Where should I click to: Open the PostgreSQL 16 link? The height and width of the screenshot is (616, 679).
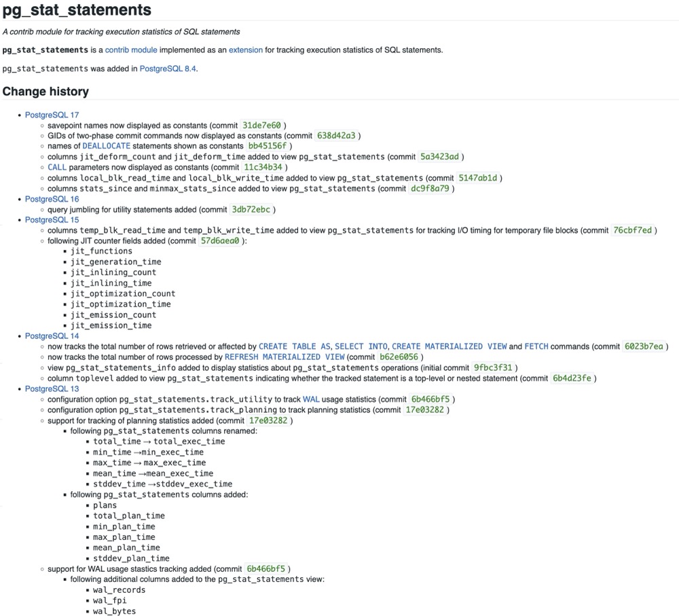52,199
